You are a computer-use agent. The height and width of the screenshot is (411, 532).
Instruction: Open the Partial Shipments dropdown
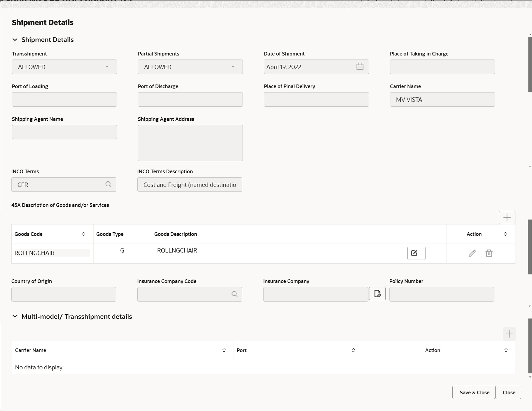click(x=233, y=67)
